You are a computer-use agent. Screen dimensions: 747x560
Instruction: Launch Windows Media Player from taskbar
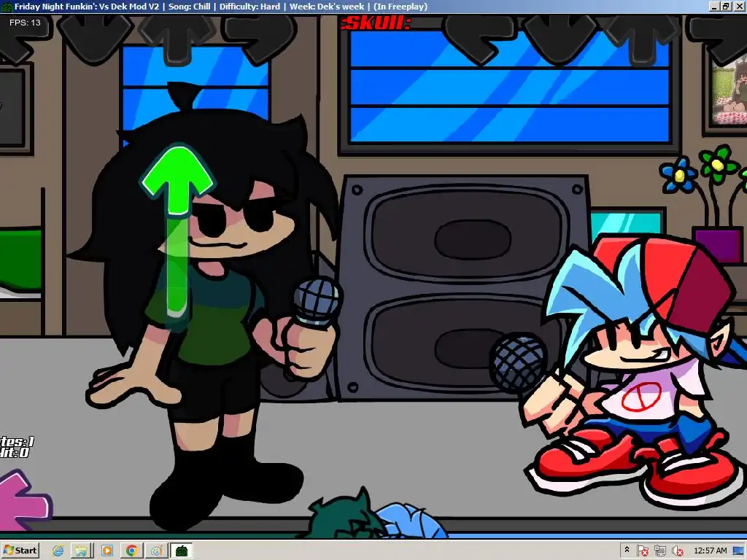[x=107, y=551]
